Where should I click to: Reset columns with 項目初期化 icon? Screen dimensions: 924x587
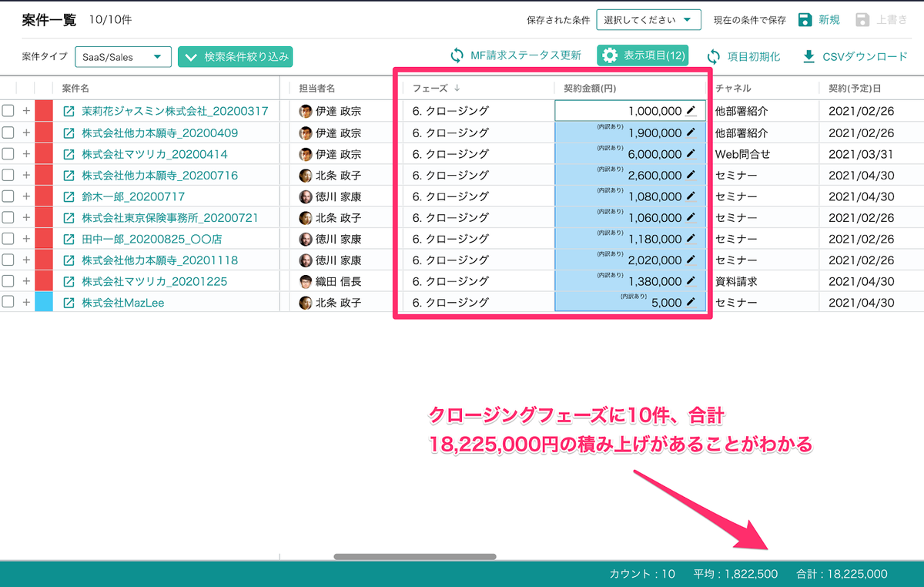pyautogui.click(x=714, y=56)
